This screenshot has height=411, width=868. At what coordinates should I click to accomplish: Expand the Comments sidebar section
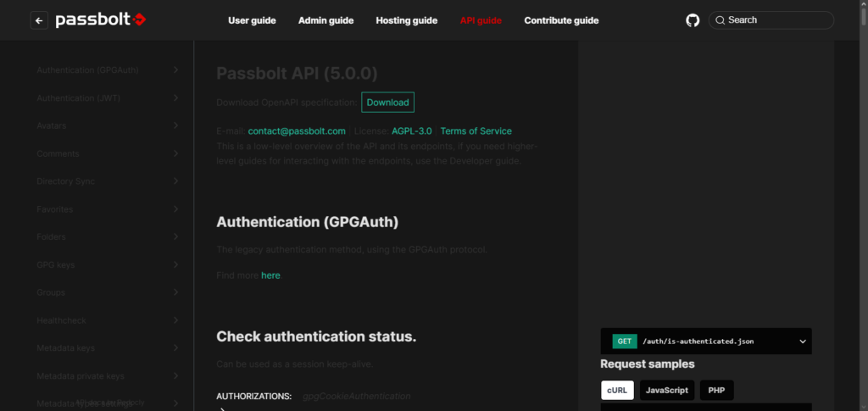pyautogui.click(x=108, y=153)
